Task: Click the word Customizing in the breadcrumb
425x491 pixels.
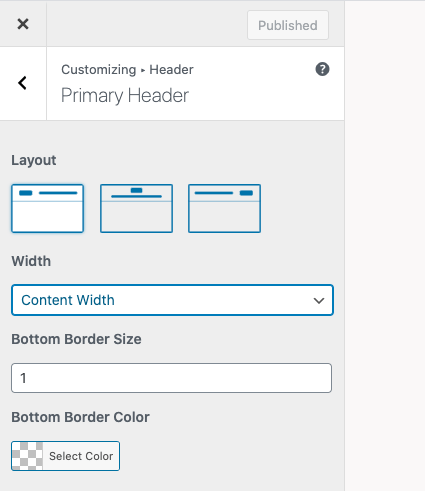Action: coord(99,70)
